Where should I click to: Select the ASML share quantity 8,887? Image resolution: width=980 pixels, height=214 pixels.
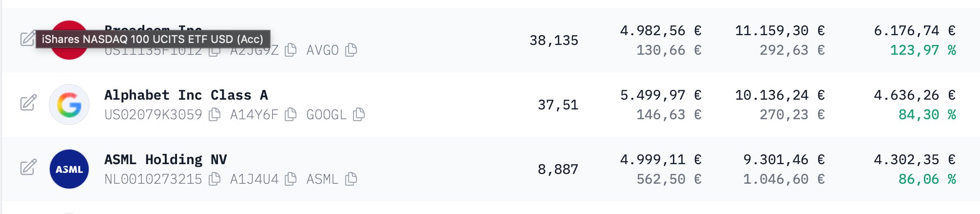558,169
